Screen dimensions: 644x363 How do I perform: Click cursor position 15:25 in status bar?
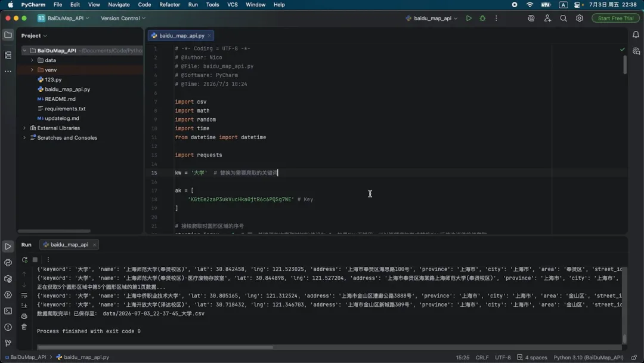463,357
